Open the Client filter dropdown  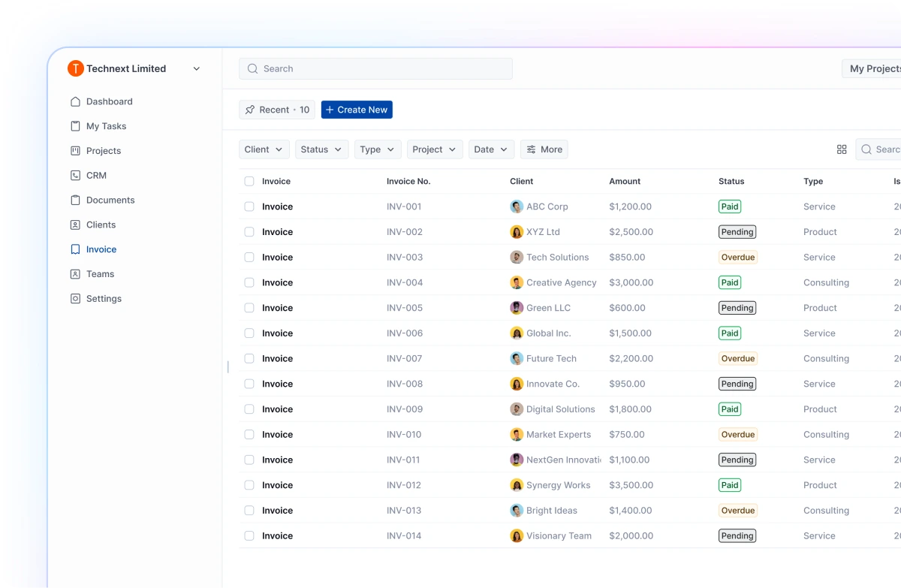point(264,149)
